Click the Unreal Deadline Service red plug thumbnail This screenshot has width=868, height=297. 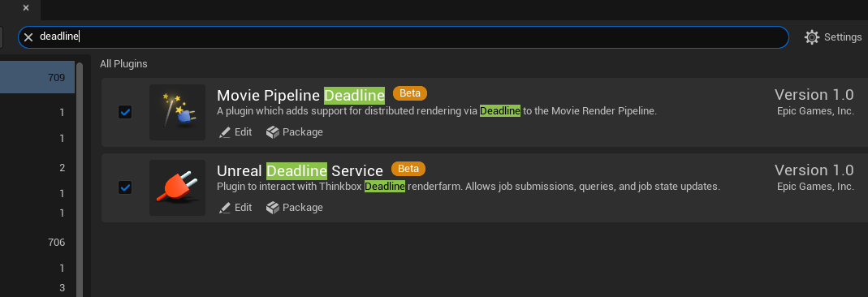tap(177, 187)
